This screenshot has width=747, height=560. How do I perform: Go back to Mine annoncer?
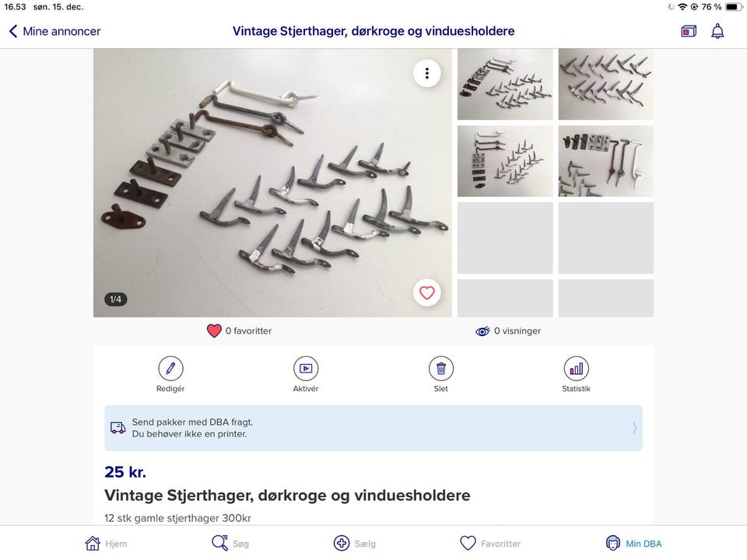(x=54, y=31)
